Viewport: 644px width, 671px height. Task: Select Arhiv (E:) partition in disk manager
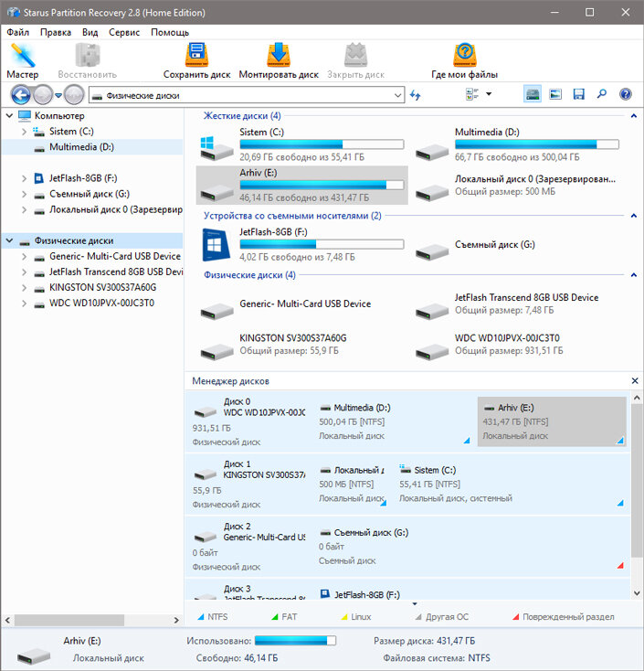(552, 421)
